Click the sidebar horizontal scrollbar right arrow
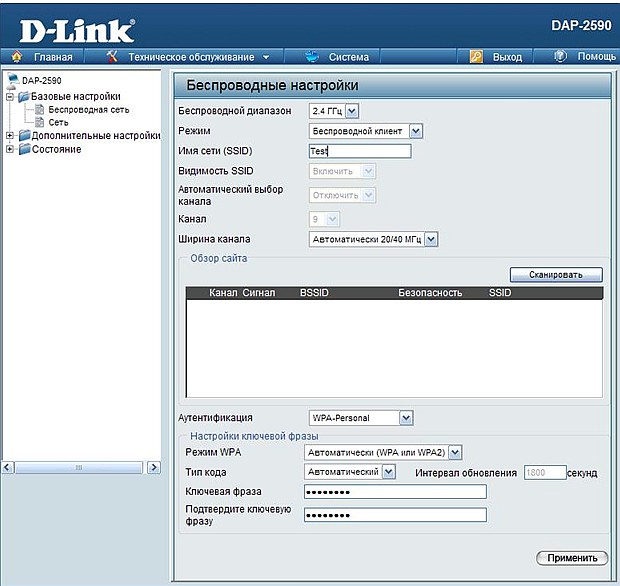The height and width of the screenshot is (586, 620). (x=154, y=467)
